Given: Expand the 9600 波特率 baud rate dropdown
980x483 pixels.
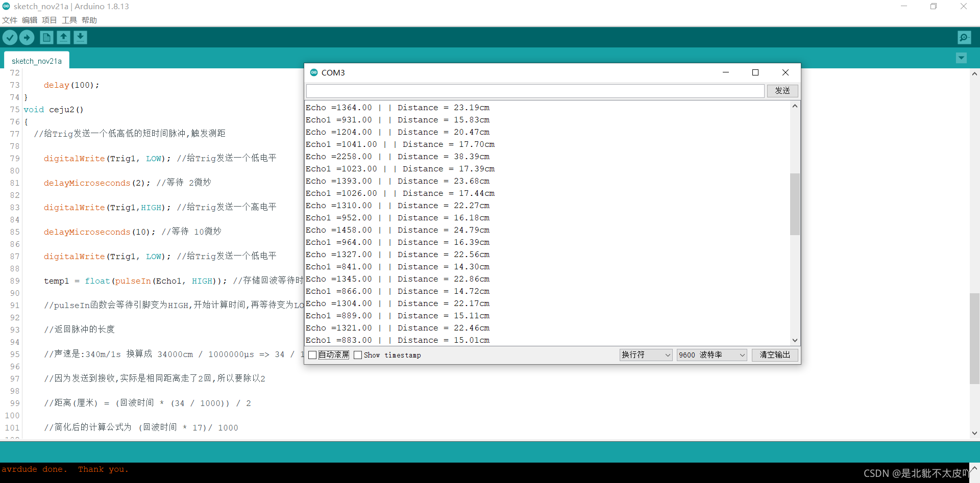Looking at the screenshot, I should coord(712,355).
